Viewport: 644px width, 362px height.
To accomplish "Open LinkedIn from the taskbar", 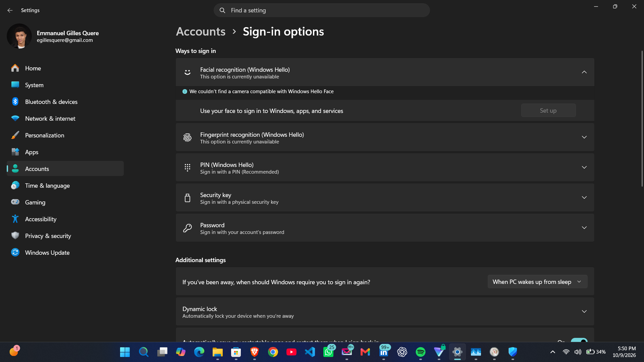I will 384,352.
